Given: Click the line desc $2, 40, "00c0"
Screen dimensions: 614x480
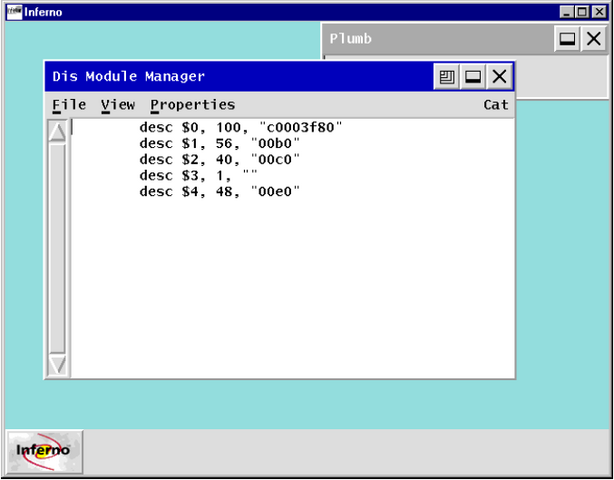Looking at the screenshot, I should [x=220, y=160].
